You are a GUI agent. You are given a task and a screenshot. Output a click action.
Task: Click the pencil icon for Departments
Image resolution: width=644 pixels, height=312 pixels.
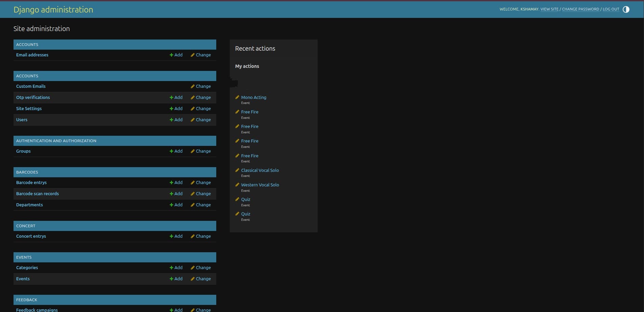click(x=193, y=205)
